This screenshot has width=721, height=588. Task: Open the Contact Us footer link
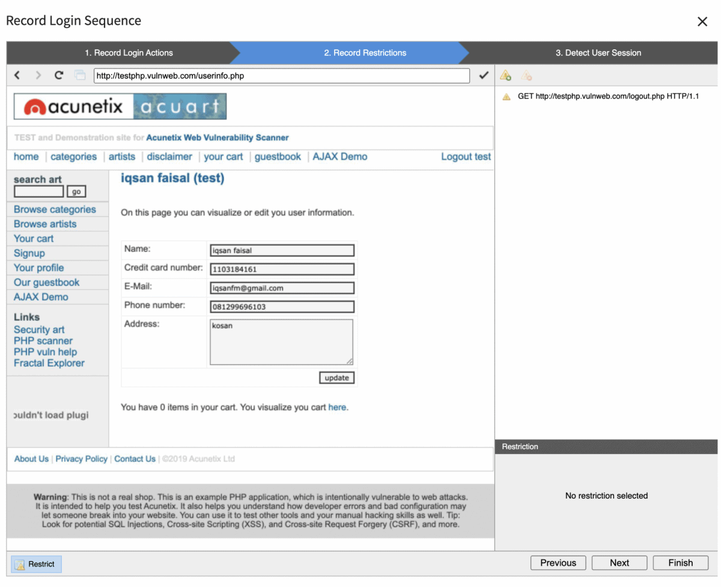click(135, 459)
